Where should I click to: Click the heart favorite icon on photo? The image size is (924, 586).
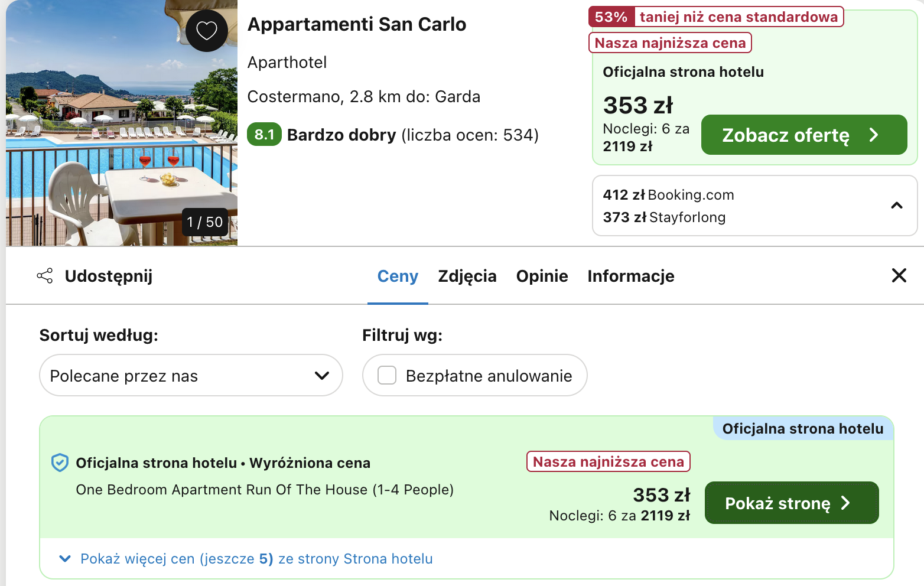207,30
